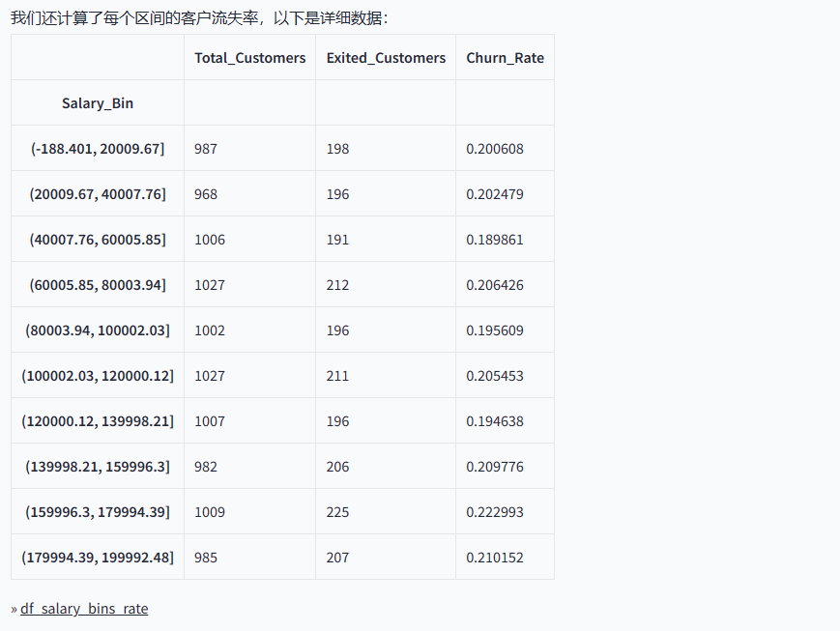This screenshot has width=840, height=631.
Task: Click the total customers value 1007
Action: (210, 421)
